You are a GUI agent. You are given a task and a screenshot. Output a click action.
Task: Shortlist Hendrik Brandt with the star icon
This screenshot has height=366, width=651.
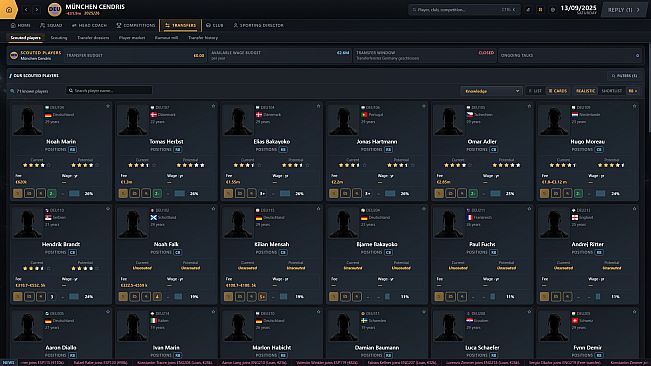108,209
